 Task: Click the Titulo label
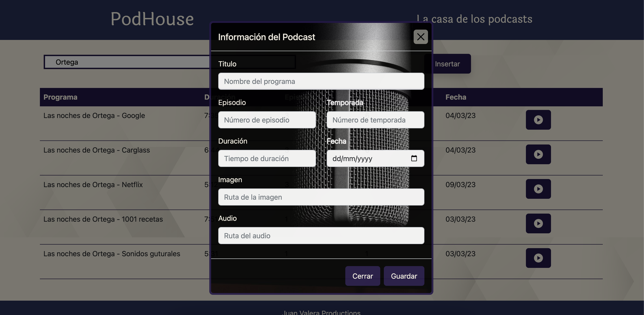[x=227, y=64]
